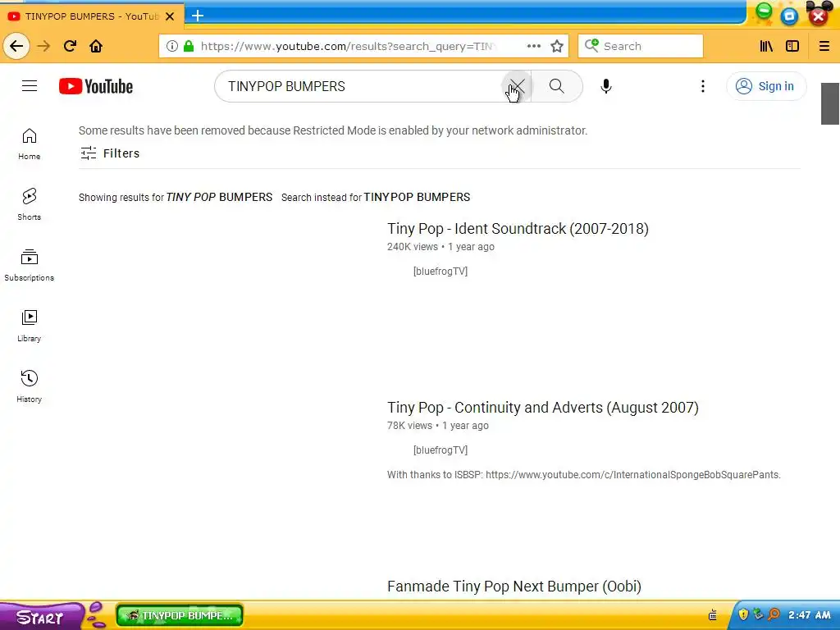Click the address bar URL
Viewport: 840px width, 630px height.
[x=347, y=46]
